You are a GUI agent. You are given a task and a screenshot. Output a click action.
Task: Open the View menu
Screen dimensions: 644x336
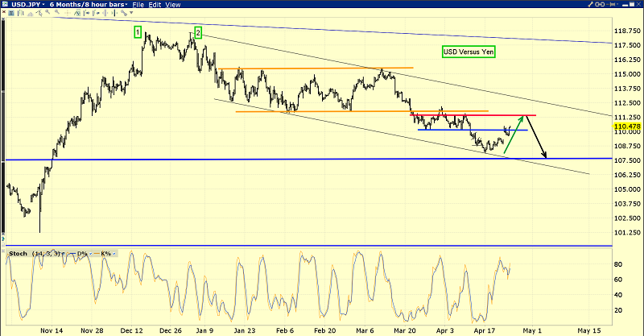click(173, 5)
